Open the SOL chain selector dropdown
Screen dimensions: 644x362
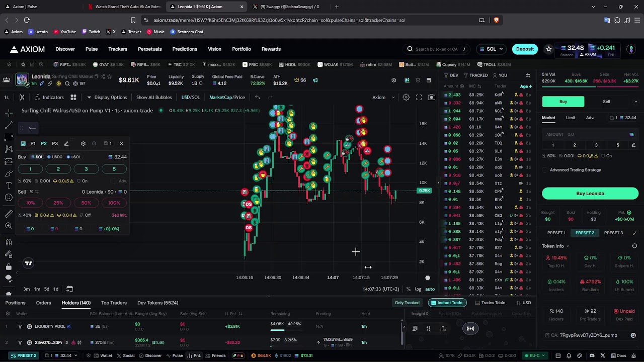[x=491, y=49]
